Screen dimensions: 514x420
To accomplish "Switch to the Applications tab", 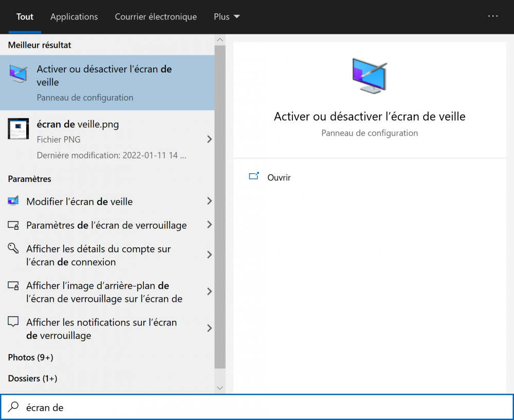I will [x=74, y=17].
